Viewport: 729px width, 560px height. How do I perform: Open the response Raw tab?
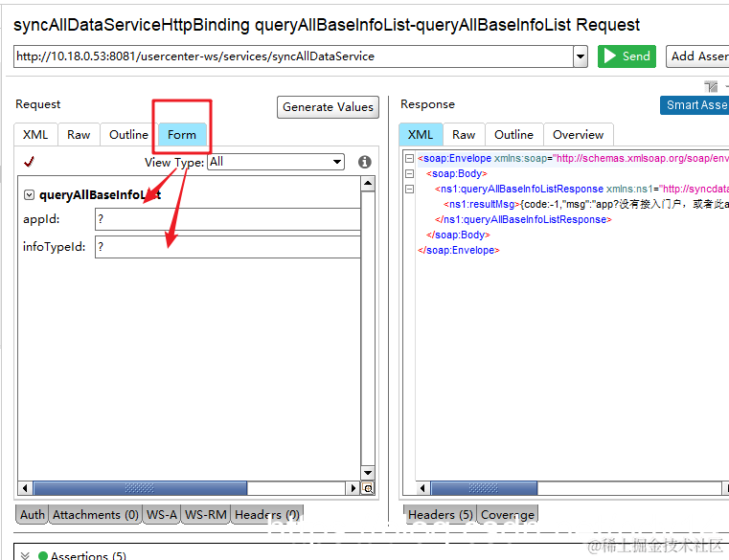coord(464,135)
